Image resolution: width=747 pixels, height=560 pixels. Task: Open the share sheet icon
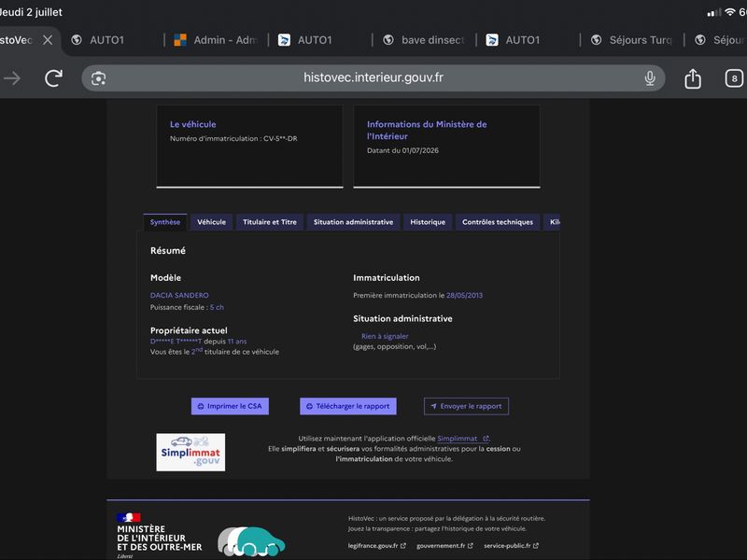(x=693, y=78)
